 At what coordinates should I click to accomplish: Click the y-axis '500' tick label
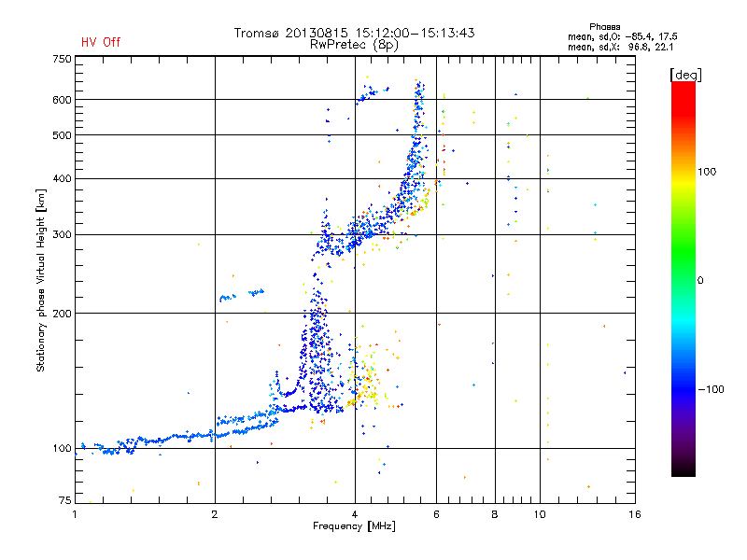62,135
